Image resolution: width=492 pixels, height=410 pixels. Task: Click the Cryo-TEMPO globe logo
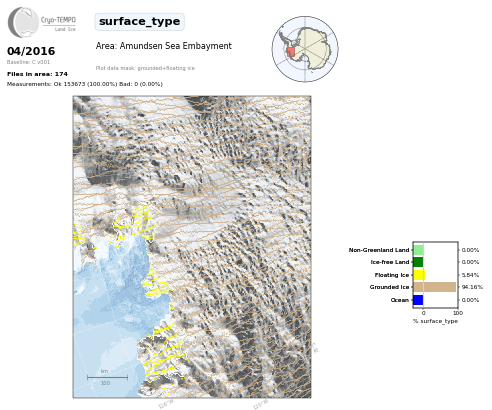23,22
